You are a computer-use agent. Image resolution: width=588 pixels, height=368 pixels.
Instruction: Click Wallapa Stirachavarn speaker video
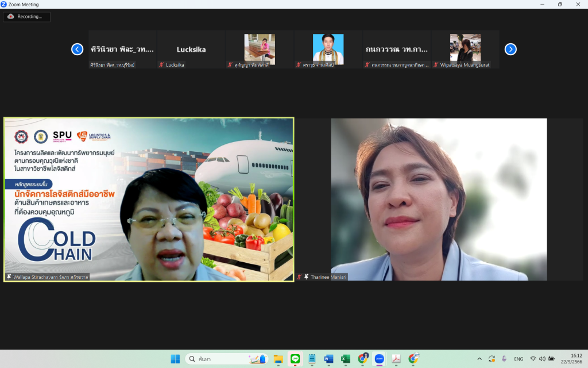point(149,200)
